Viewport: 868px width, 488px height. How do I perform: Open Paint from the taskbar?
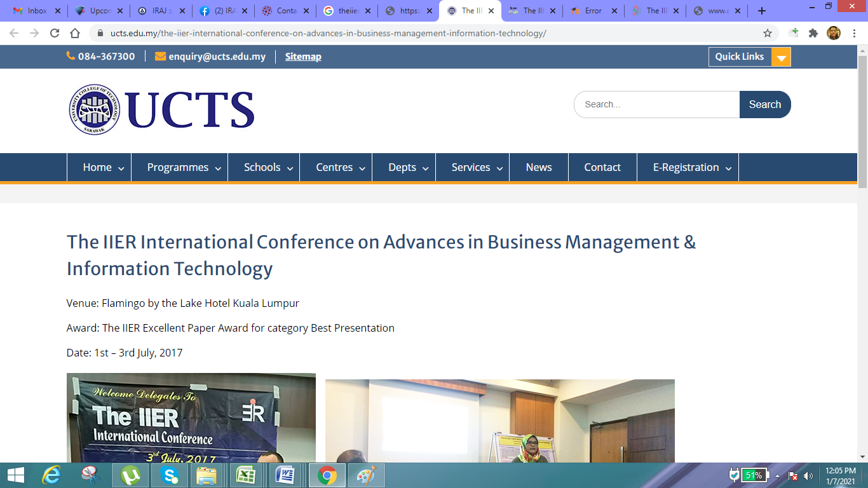pos(366,475)
